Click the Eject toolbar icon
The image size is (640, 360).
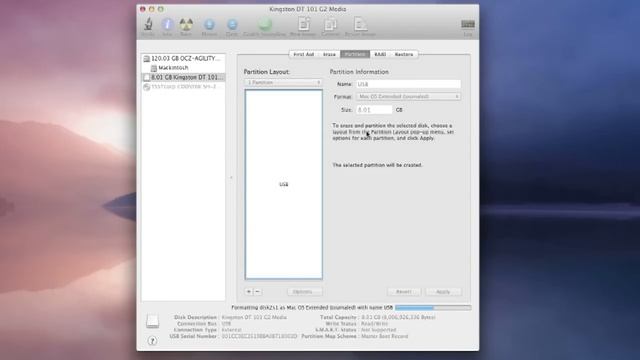point(232,24)
